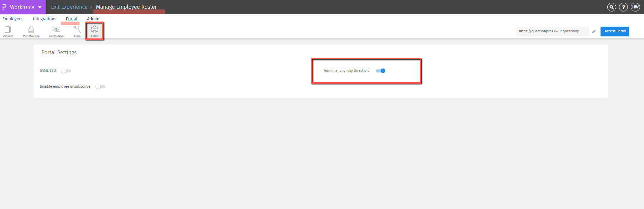Switch to the Integrations tab
This screenshot has width=644, height=209.
(x=44, y=19)
